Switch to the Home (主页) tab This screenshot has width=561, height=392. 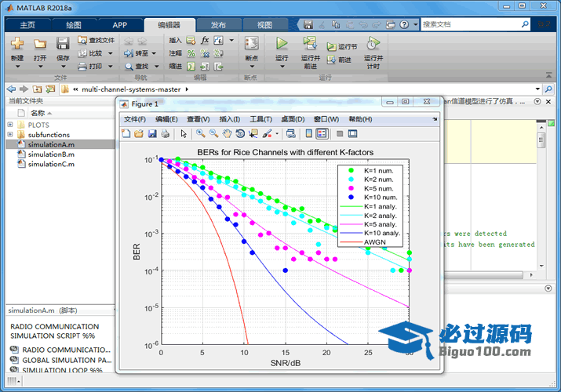tap(27, 25)
